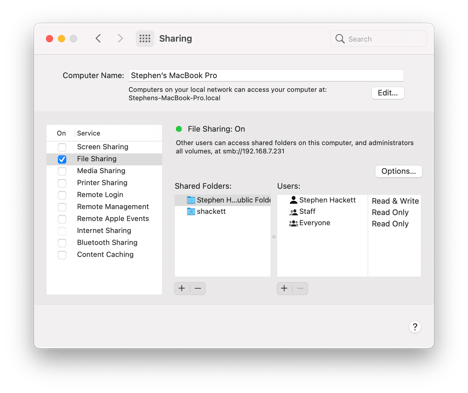Select Screen Sharing service row

104,147
